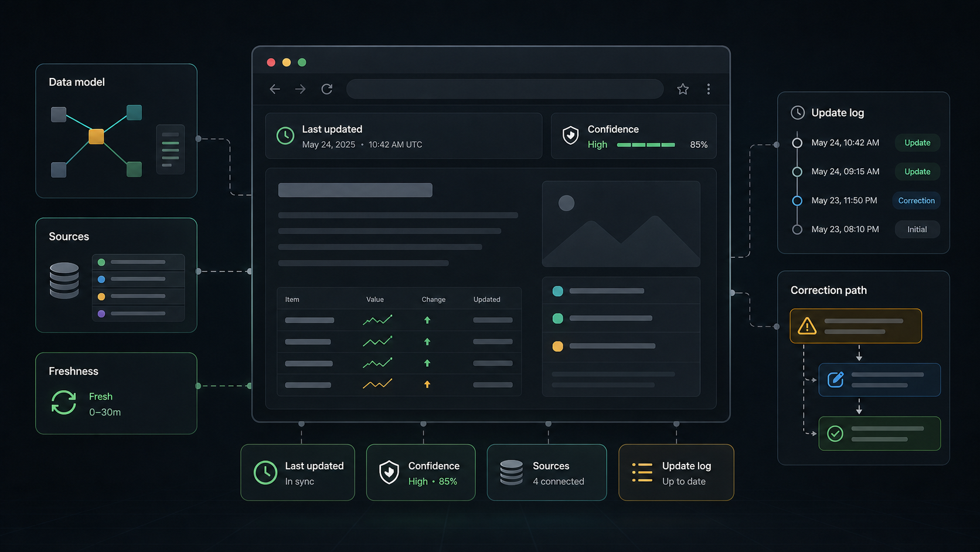Click the Item column header
The width and height of the screenshot is (980, 552).
click(x=292, y=299)
